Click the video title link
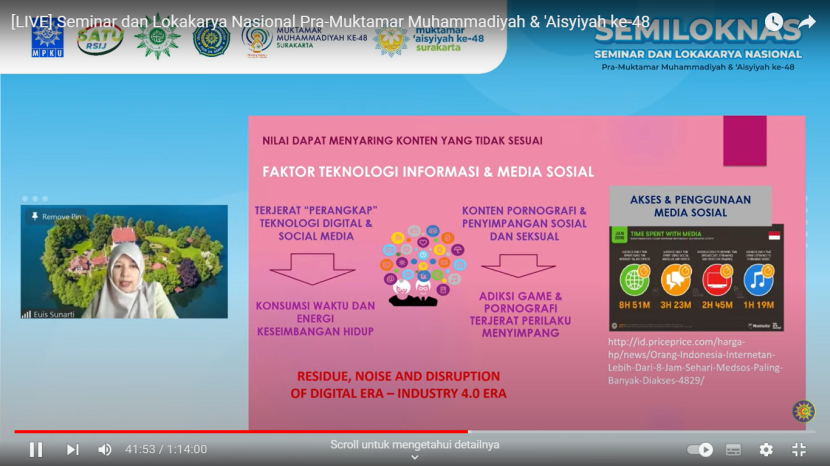The height and width of the screenshot is (466, 830). (x=330, y=21)
